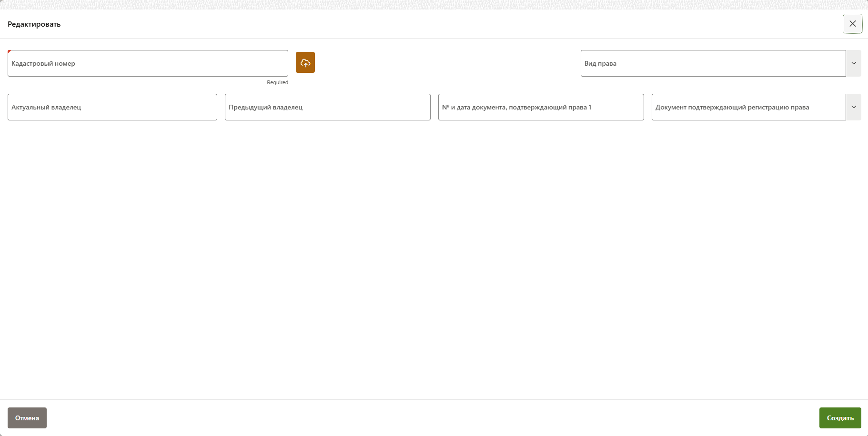
Task: Click the Required hint under Кадастровый номер
Action: coord(277,82)
